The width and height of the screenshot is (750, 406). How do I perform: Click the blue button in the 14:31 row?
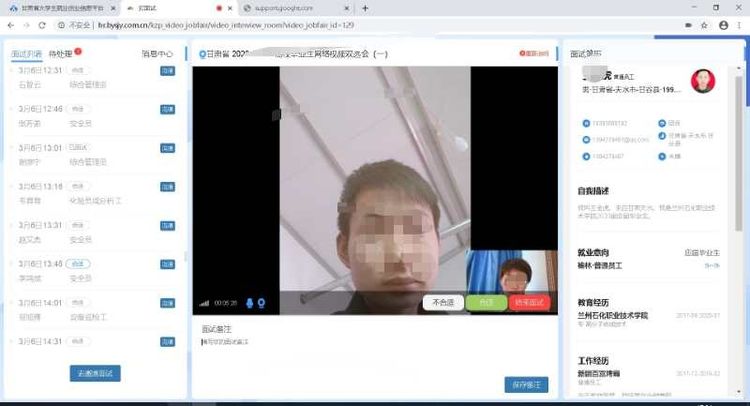(x=167, y=342)
